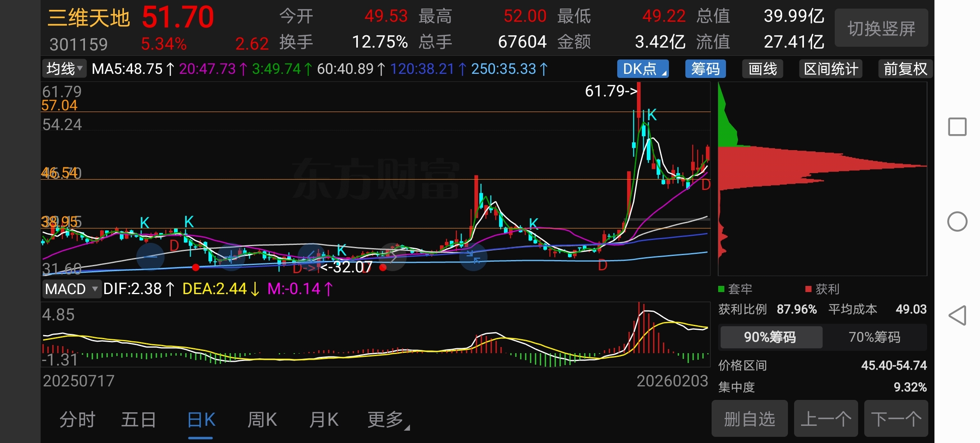Toggle the 筹码 chip distribution panel
This screenshot has height=443, width=980.
tap(705, 69)
